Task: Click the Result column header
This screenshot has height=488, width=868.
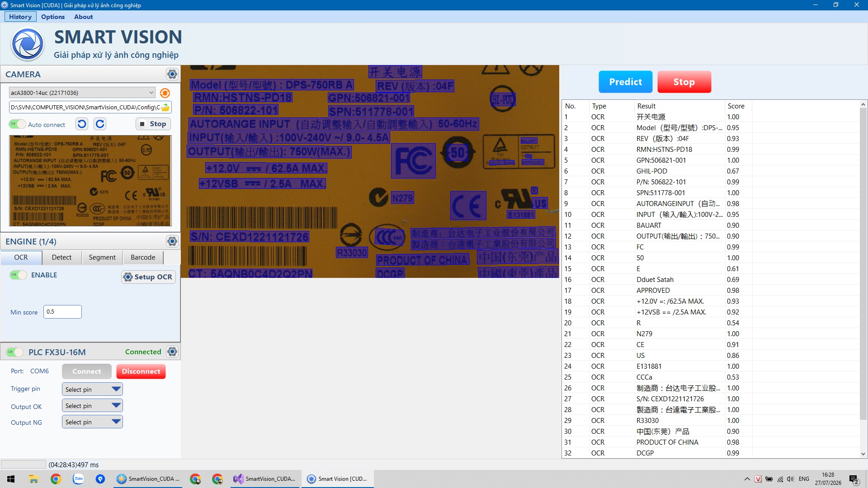Action: click(679, 106)
